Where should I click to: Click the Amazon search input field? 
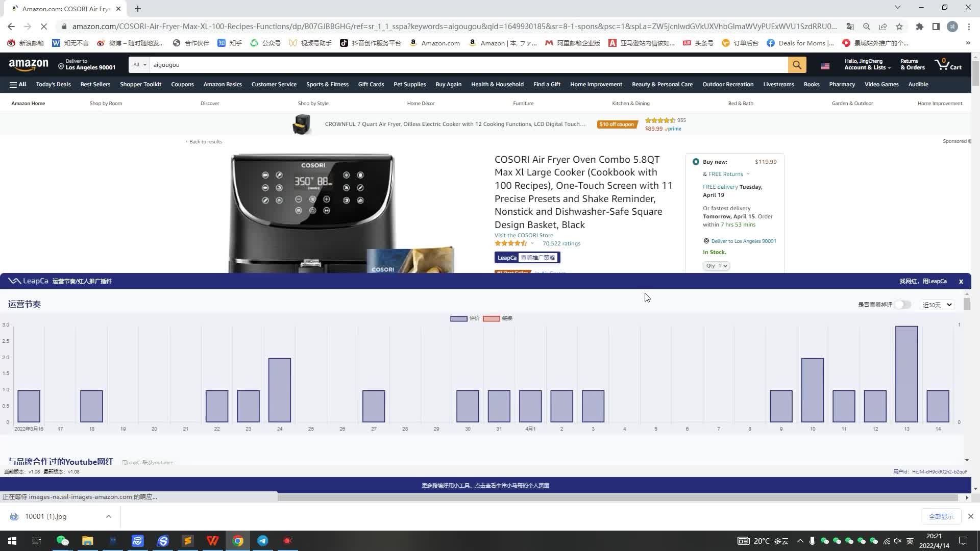point(469,65)
